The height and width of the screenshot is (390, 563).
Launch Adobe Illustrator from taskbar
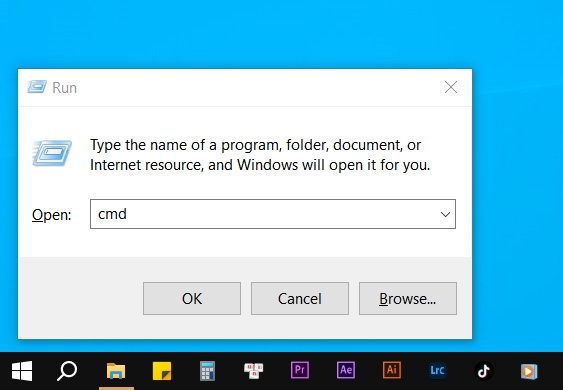(x=392, y=370)
